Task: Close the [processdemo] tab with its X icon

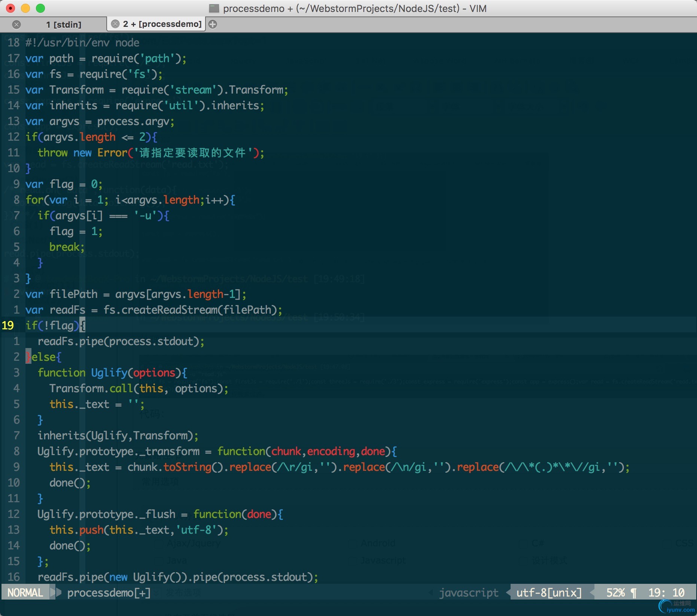Action: [x=115, y=24]
